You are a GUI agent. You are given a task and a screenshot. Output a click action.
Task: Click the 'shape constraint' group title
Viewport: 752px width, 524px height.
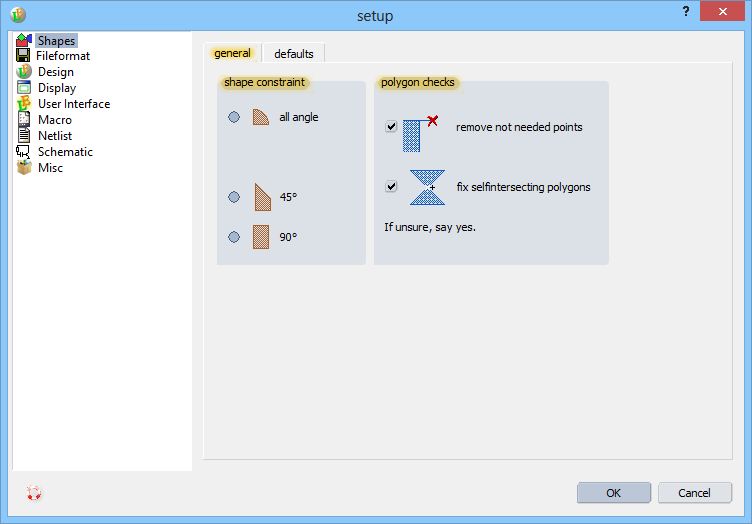[264, 82]
